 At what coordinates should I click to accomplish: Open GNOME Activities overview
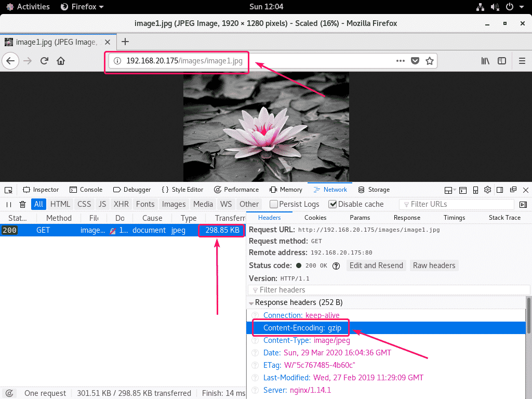tap(29, 7)
